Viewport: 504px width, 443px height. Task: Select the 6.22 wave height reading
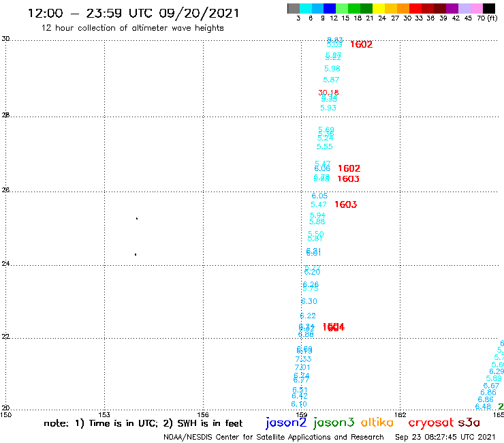tap(308, 316)
